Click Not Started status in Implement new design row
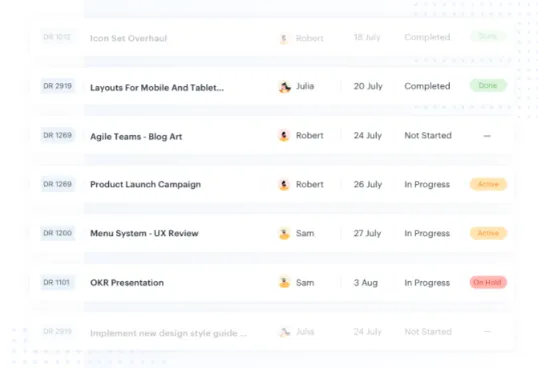Image resolution: width=538 pixels, height=368 pixels. coord(428,332)
